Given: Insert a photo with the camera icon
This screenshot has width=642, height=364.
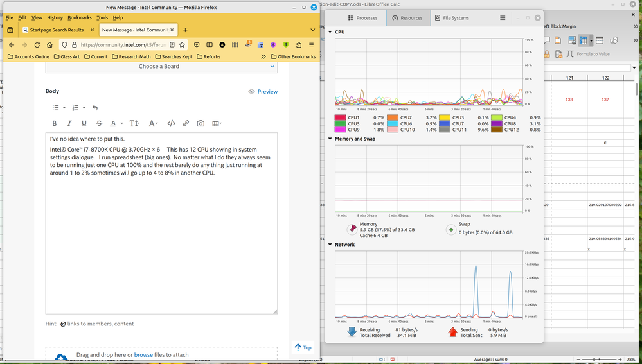Looking at the screenshot, I should (x=201, y=123).
